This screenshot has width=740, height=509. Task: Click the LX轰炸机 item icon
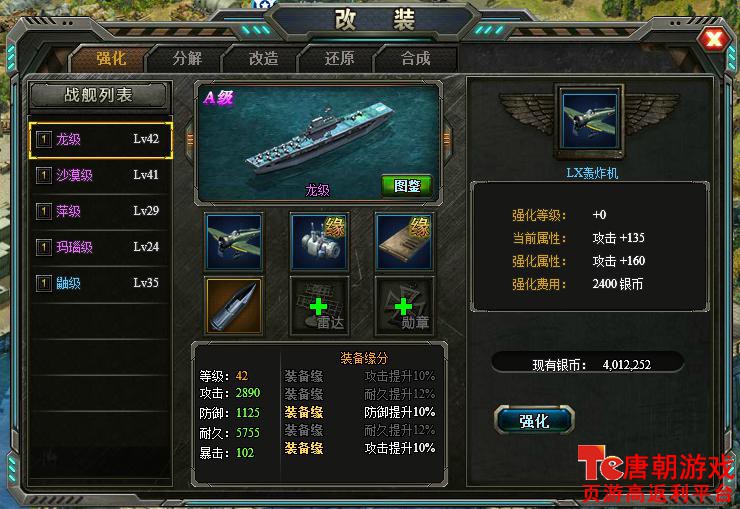point(589,121)
